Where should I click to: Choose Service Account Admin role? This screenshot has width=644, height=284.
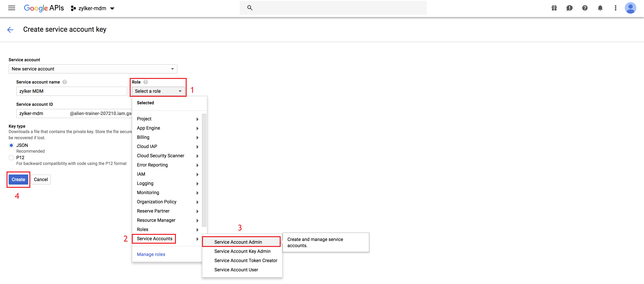point(238,242)
